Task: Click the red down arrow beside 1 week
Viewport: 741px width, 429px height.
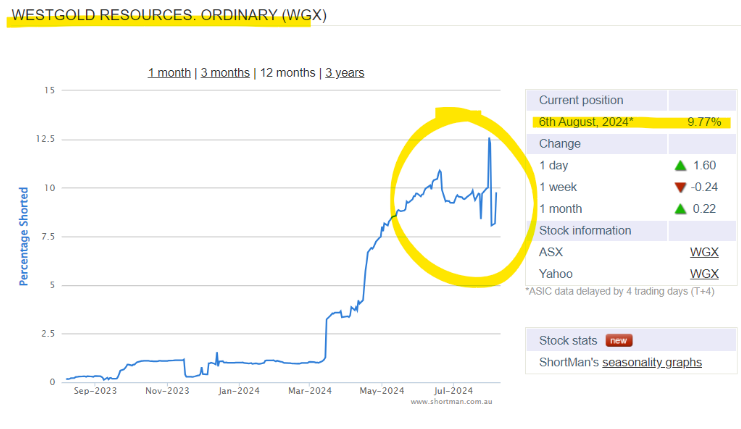Action: pos(680,187)
